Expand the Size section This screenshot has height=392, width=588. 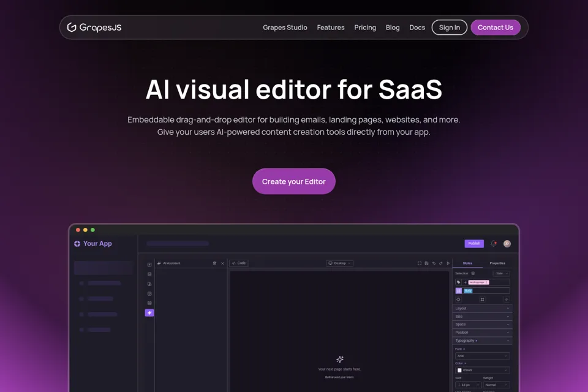point(482,317)
